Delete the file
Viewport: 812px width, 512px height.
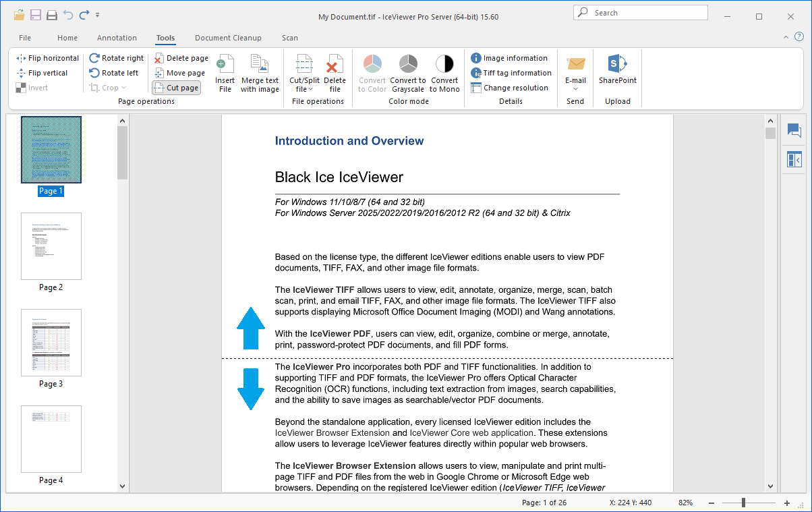[x=335, y=74]
